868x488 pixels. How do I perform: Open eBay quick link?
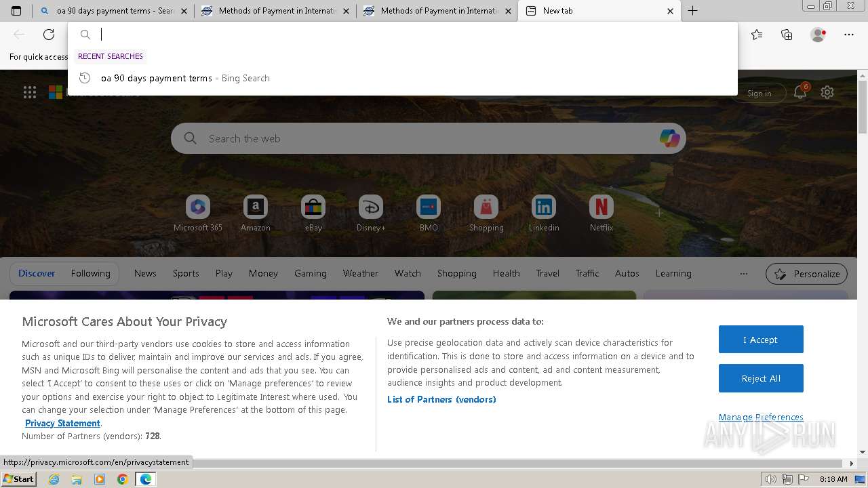pos(313,213)
